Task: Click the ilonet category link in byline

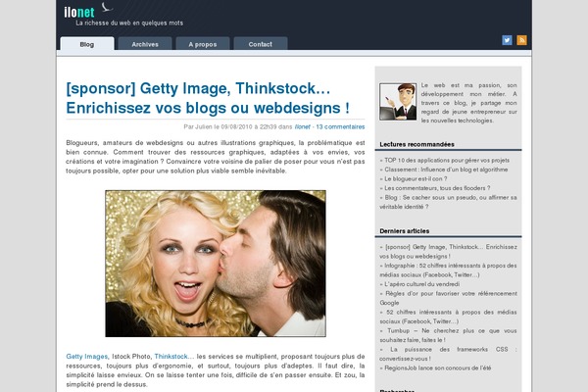Action: click(302, 126)
